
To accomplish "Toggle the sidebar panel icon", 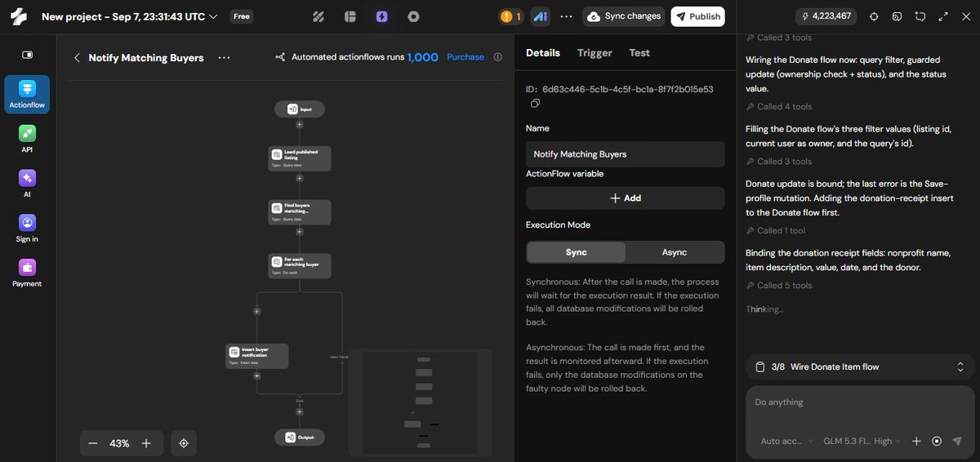I will tap(27, 55).
